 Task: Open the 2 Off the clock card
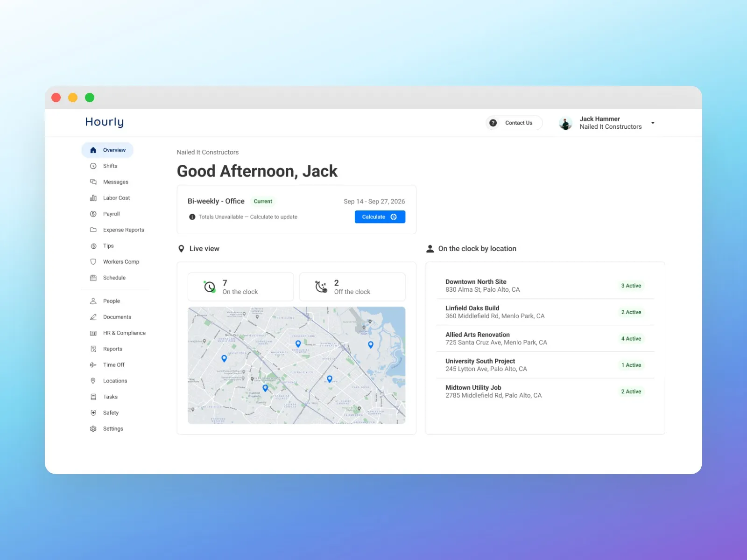(x=352, y=287)
